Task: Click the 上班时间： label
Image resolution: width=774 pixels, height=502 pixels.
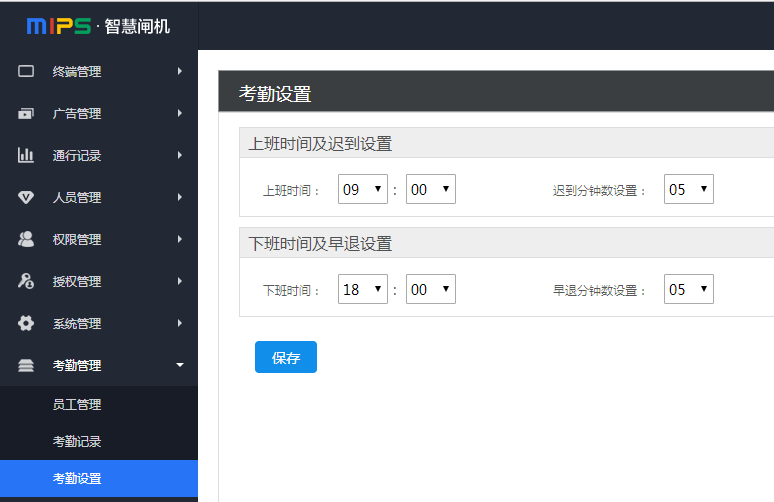Action: click(x=291, y=191)
